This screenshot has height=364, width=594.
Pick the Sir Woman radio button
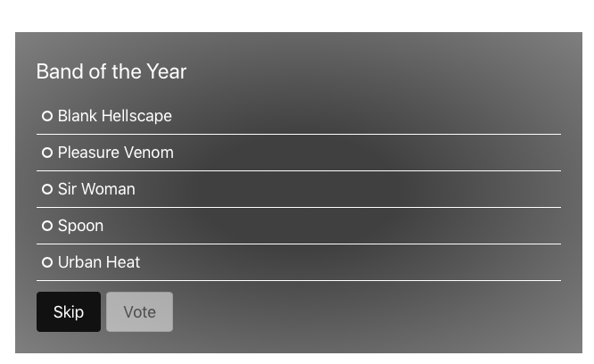(47, 189)
